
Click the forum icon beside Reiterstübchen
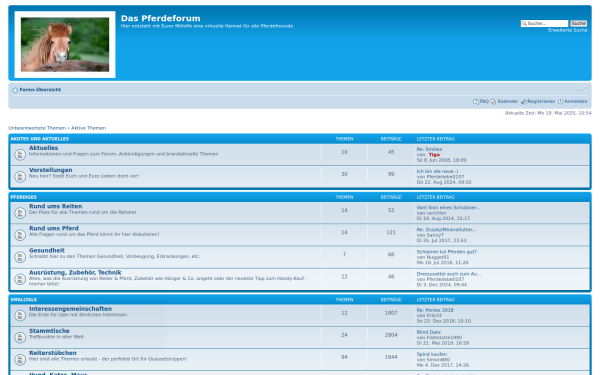pos(20,360)
